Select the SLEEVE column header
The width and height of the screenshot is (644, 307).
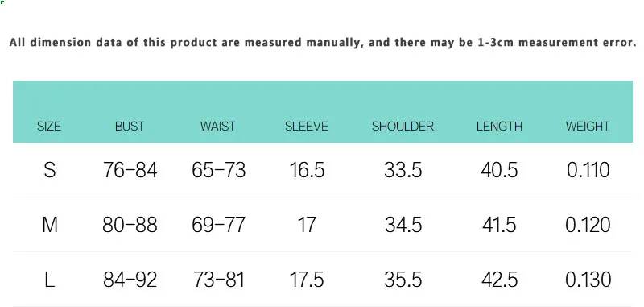click(x=307, y=127)
